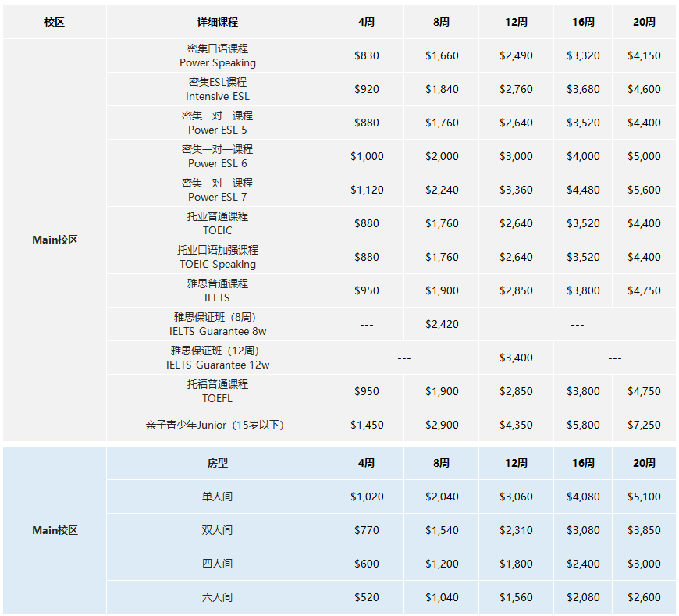Click the $1,450 Junior 4-week price

click(x=367, y=425)
